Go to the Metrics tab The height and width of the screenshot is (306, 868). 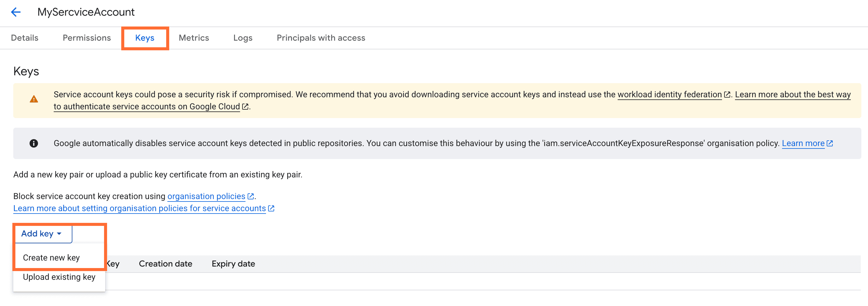(x=194, y=38)
